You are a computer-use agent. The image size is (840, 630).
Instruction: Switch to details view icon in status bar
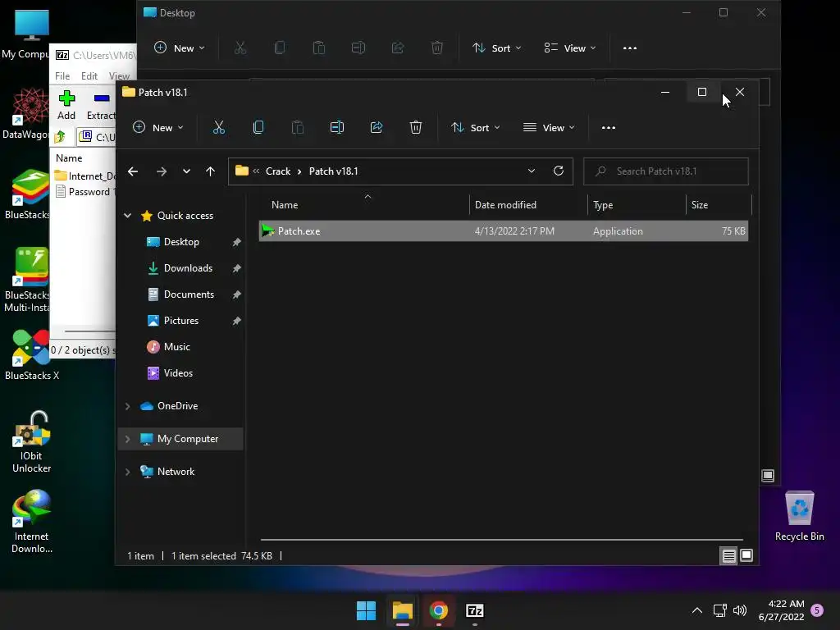(x=728, y=556)
